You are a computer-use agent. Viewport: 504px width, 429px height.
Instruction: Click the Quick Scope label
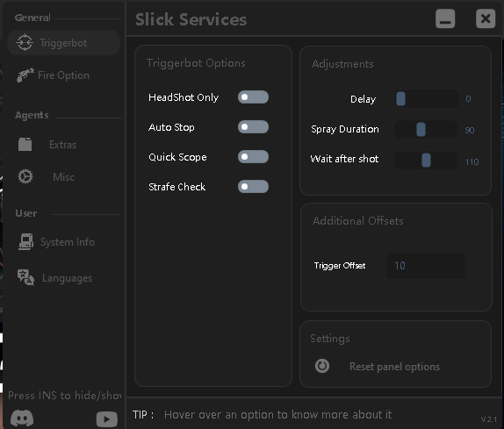click(177, 157)
